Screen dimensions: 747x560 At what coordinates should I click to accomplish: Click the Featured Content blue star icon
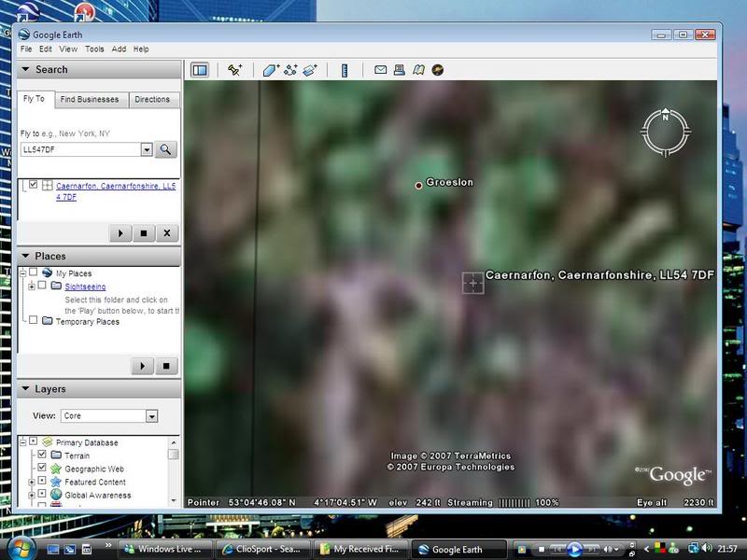56,482
